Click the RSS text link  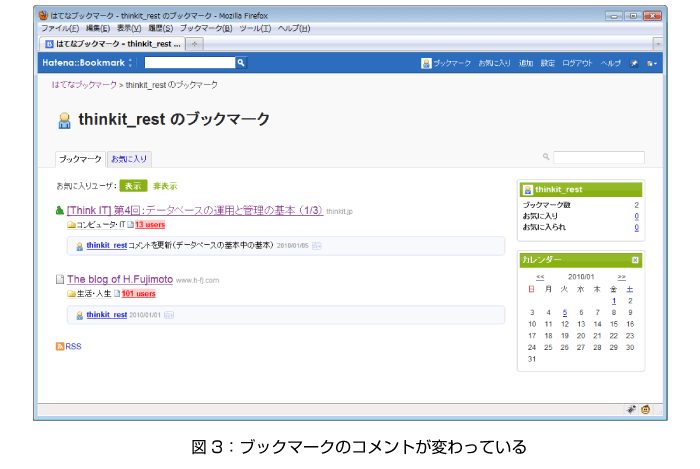point(73,346)
